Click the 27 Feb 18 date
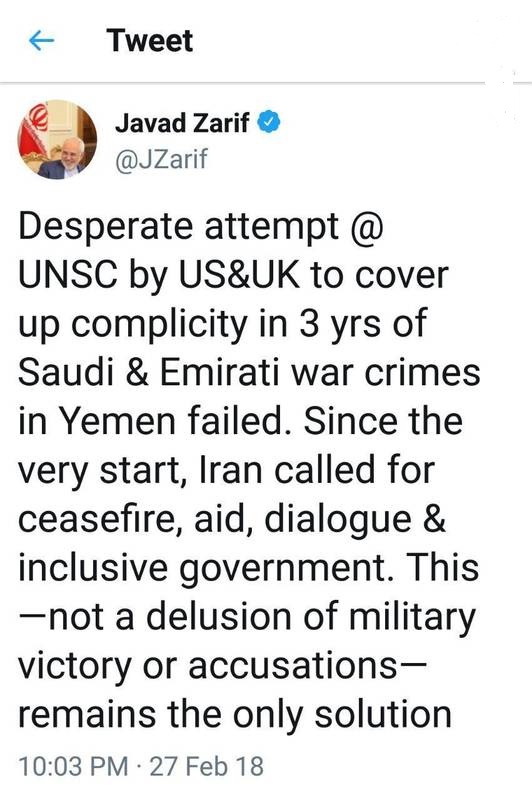The width and height of the screenshot is (532, 800). pyautogui.click(x=207, y=767)
